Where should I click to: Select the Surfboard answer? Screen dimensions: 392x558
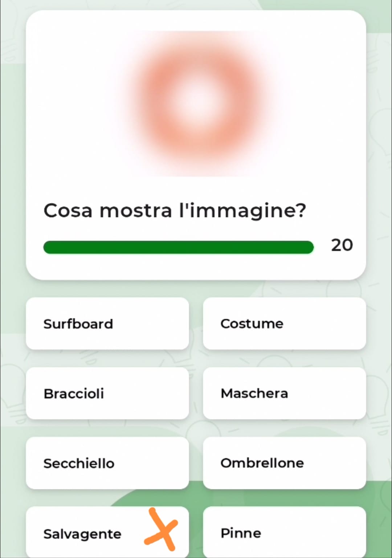pos(107,323)
